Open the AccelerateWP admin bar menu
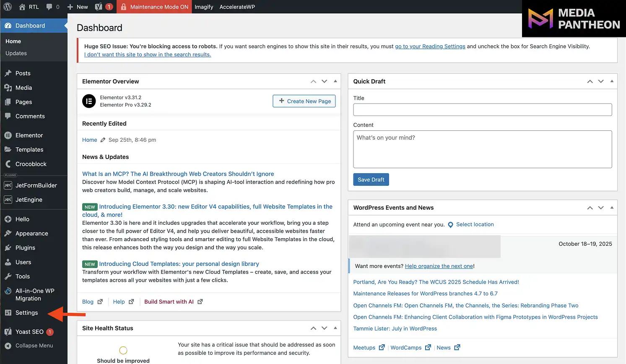The height and width of the screenshot is (364, 626). (237, 7)
